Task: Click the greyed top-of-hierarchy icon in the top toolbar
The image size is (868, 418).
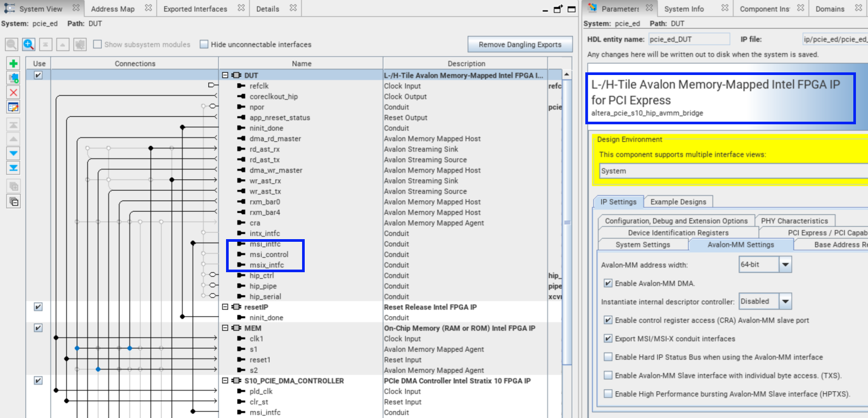Action: (46, 45)
